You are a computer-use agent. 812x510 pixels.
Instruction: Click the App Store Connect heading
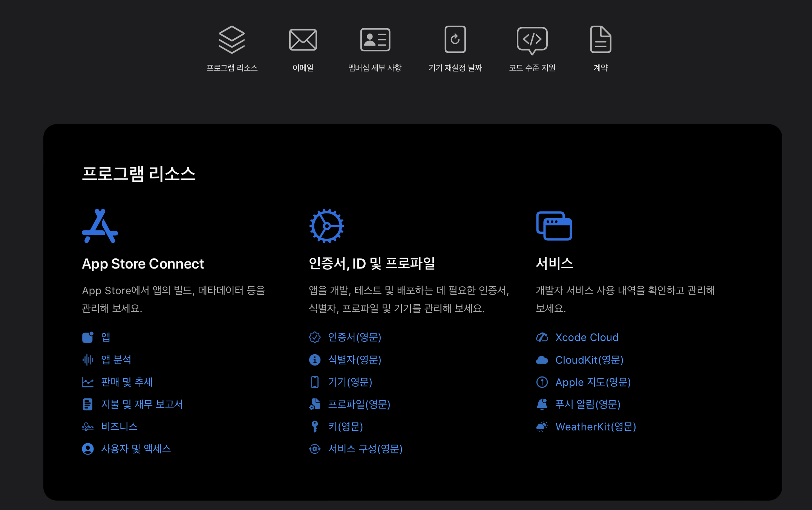pos(143,264)
